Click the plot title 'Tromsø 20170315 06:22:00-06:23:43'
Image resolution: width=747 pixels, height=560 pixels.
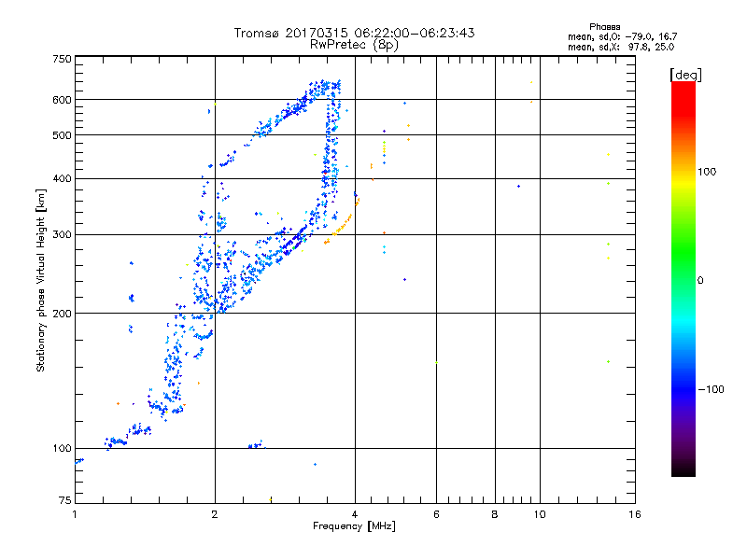(x=354, y=33)
